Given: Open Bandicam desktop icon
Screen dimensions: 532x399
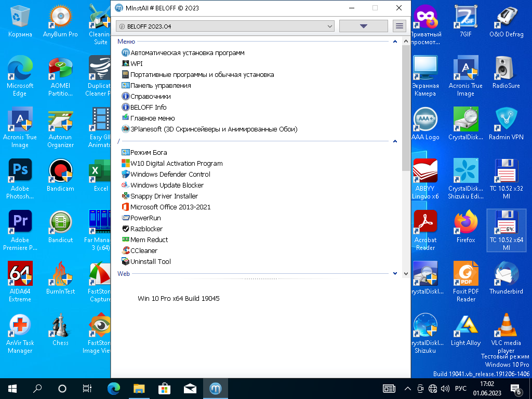Looking at the screenshot, I should (60, 176).
